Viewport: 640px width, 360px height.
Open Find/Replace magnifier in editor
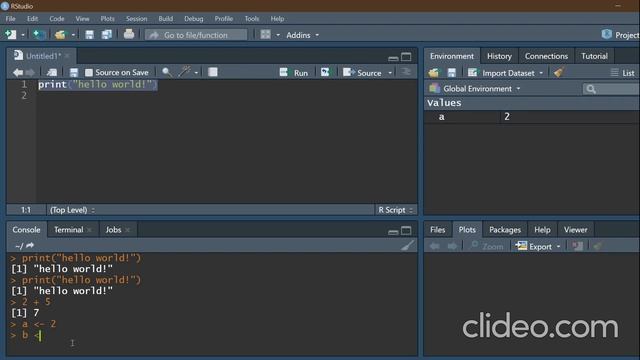click(x=167, y=72)
